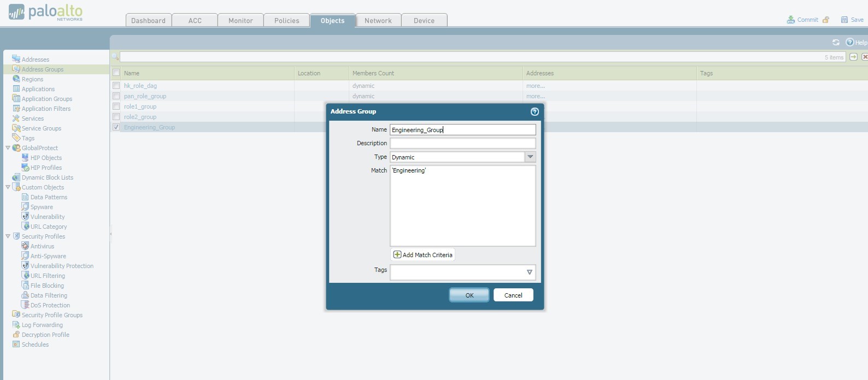Select Data Filtering in the sidebar
The height and width of the screenshot is (380, 868).
(49, 295)
